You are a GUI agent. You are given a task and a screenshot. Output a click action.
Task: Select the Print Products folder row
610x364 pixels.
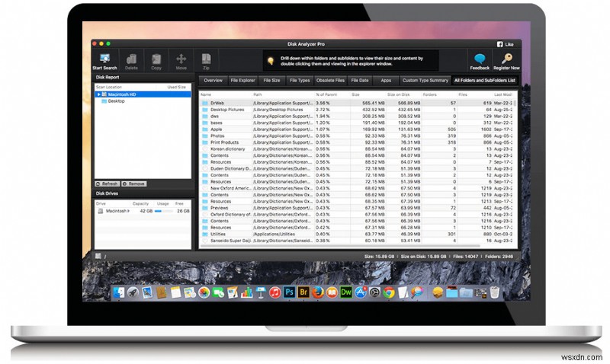click(356, 142)
